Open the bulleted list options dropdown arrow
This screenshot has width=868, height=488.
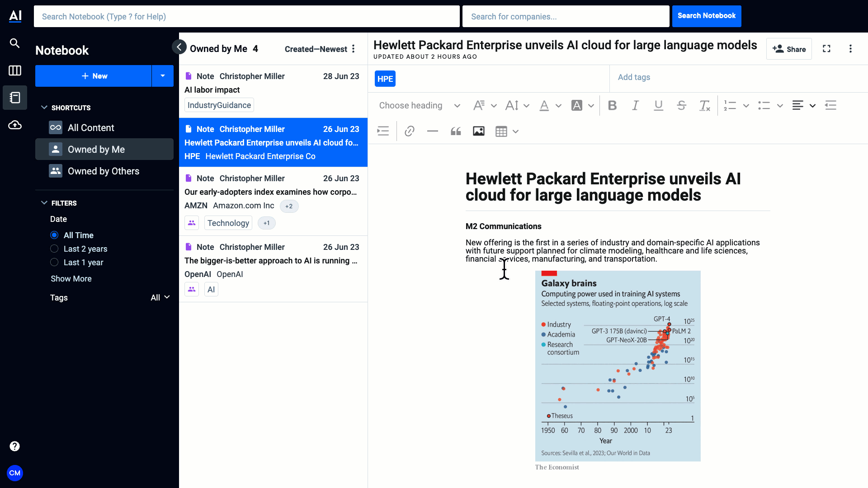click(780, 105)
